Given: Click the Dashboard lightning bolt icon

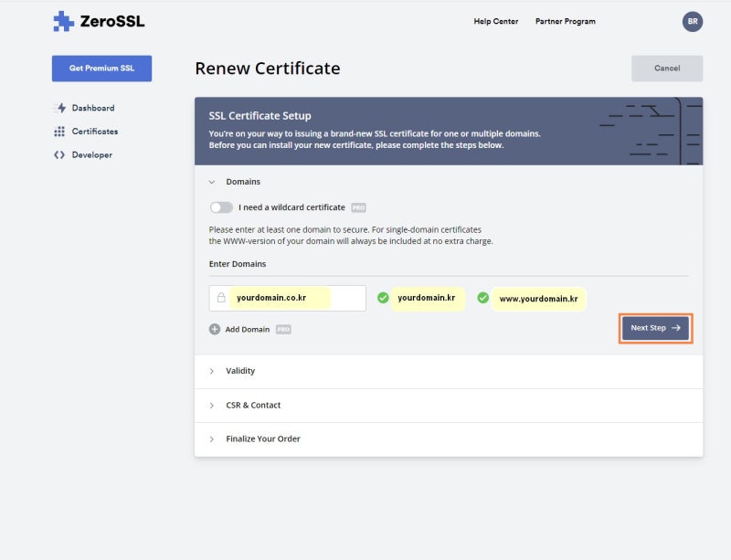Looking at the screenshot, I should coord(60,108).
